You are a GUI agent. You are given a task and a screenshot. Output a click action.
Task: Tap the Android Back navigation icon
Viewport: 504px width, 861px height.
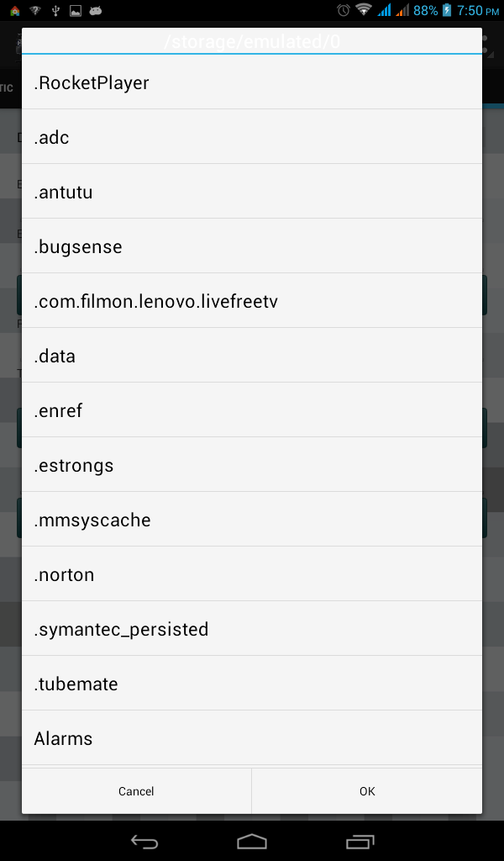click(144, 841)
